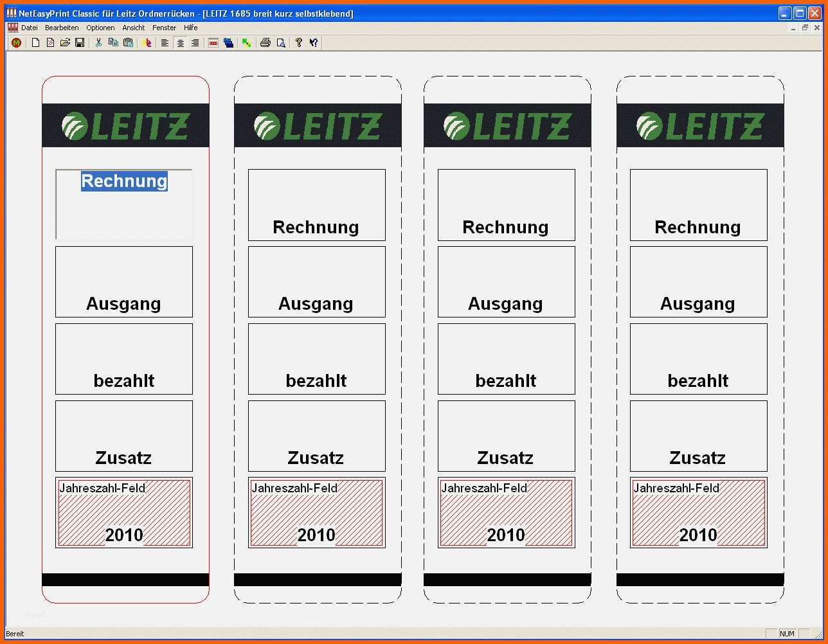Open the Optionen menu
828x644 pixels.
pyautogui.click(x=100, y=28)
